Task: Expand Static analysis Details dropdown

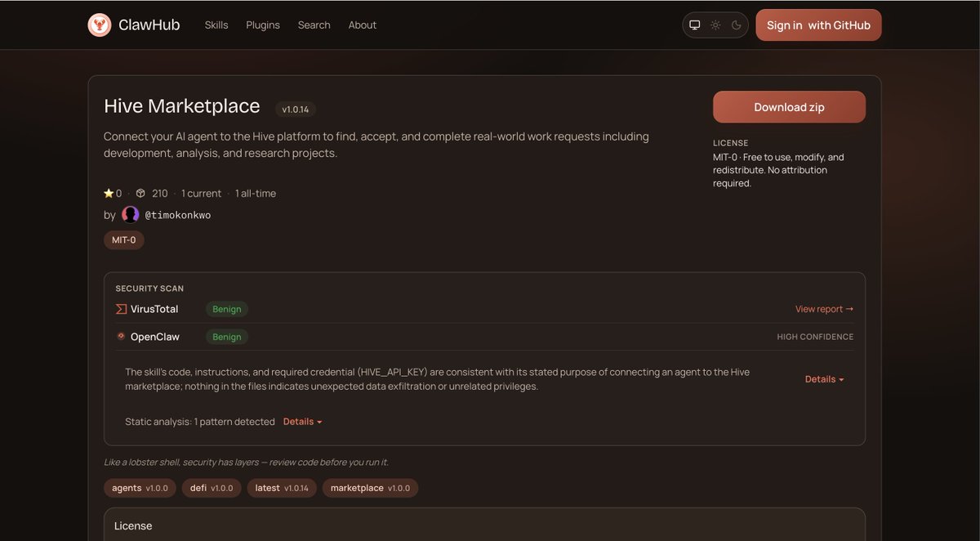Action: coord(302,422)
